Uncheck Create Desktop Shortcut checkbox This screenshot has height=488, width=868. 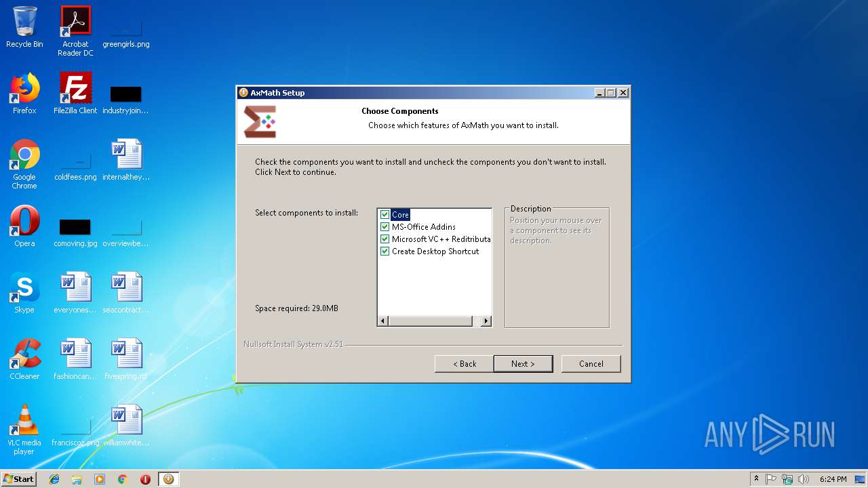click(385, 251)
